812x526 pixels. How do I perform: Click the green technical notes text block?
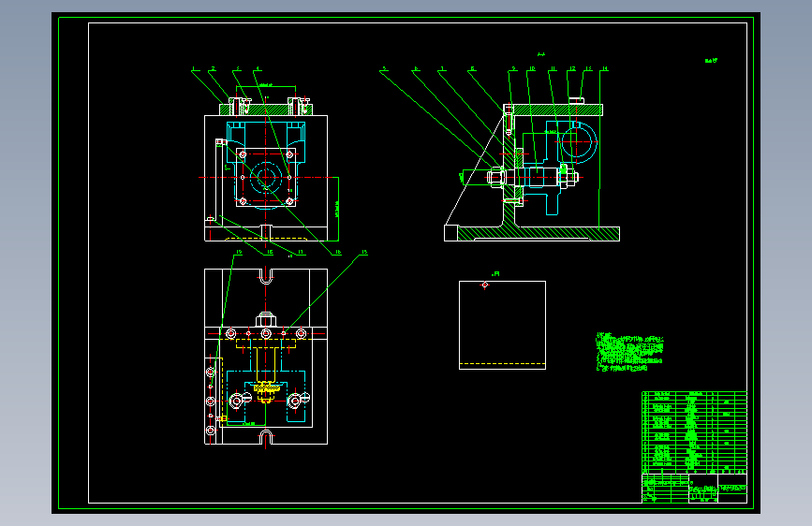click(x=629, y=352)
